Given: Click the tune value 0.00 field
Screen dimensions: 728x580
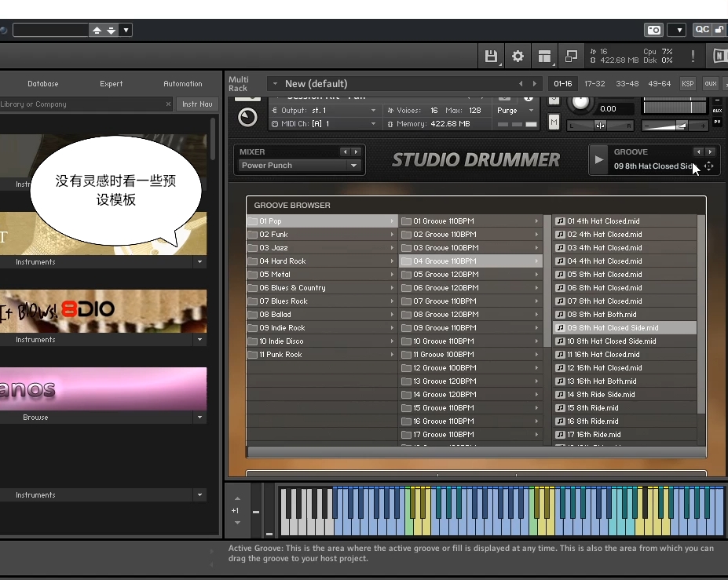Looking at the screenshot, I should [x=615, y=108].
